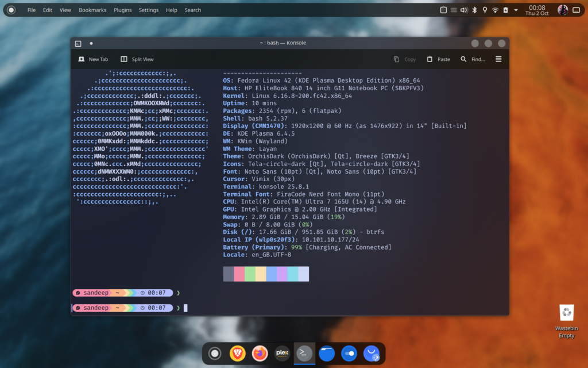Image resolution: width=588 pixels, height=368 pixels.
Task: Open the Wi-Fi network tray icon
Action: [495, 10]
